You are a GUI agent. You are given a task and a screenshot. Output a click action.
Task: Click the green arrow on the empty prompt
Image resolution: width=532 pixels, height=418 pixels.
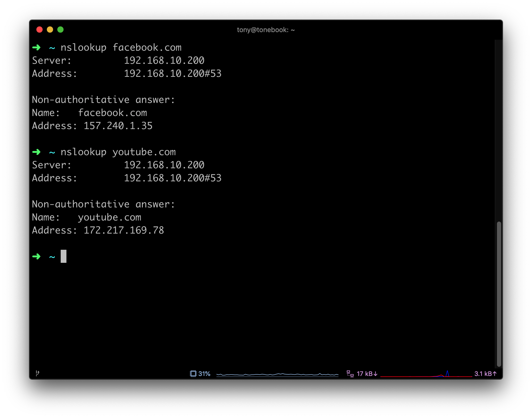click(x=37, y=256)
